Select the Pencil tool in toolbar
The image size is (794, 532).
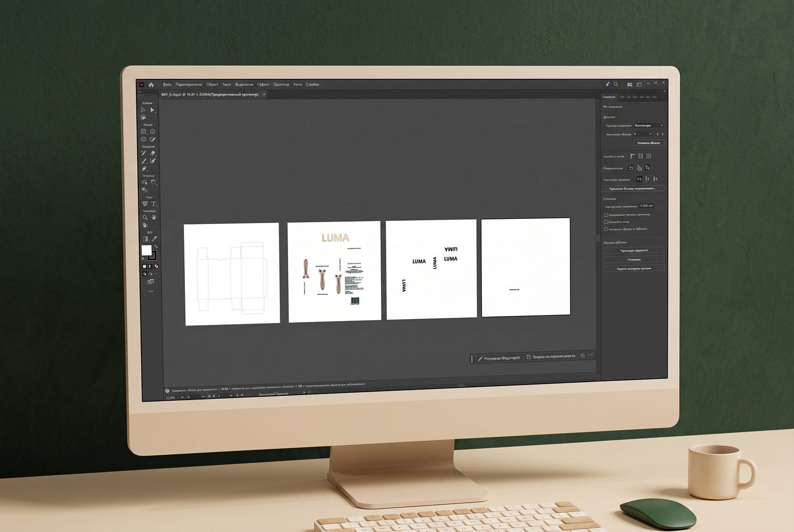[x=144, y=168]
